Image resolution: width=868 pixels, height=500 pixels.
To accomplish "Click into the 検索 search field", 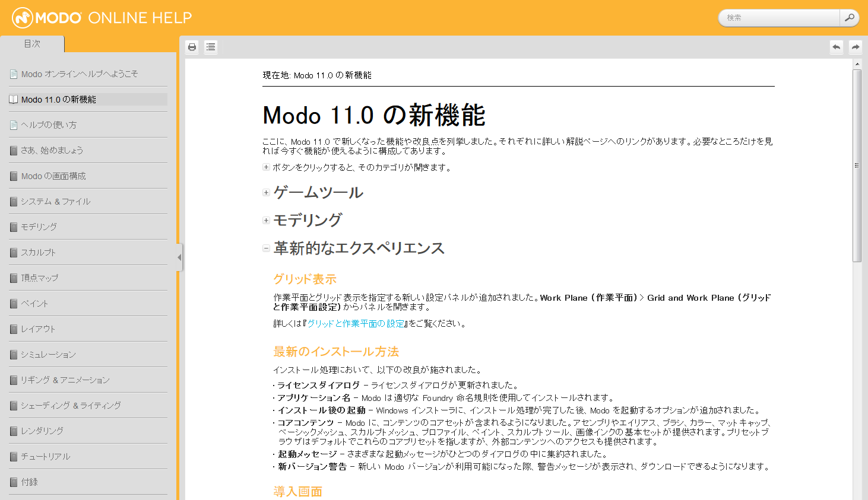I will [780, 18].
